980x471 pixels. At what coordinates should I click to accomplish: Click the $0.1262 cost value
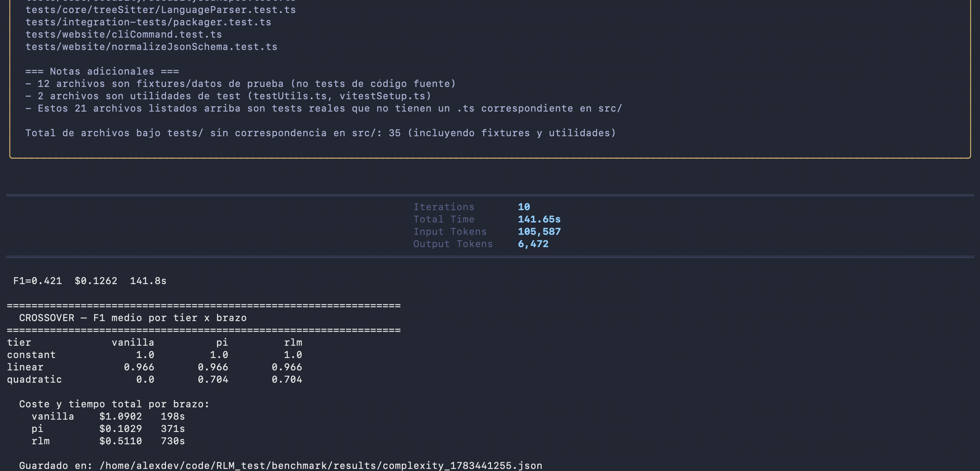coord(96,281)
